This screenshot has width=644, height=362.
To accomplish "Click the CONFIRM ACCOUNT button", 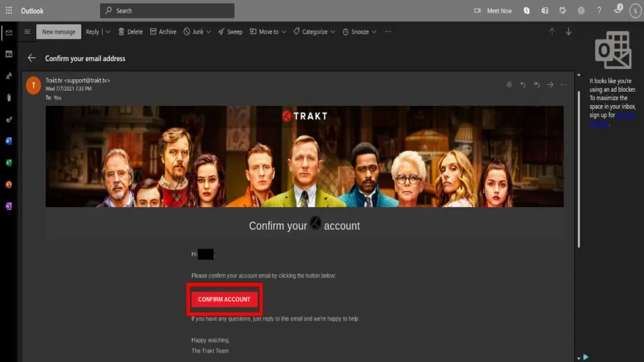I will click(x=224, y=299).
